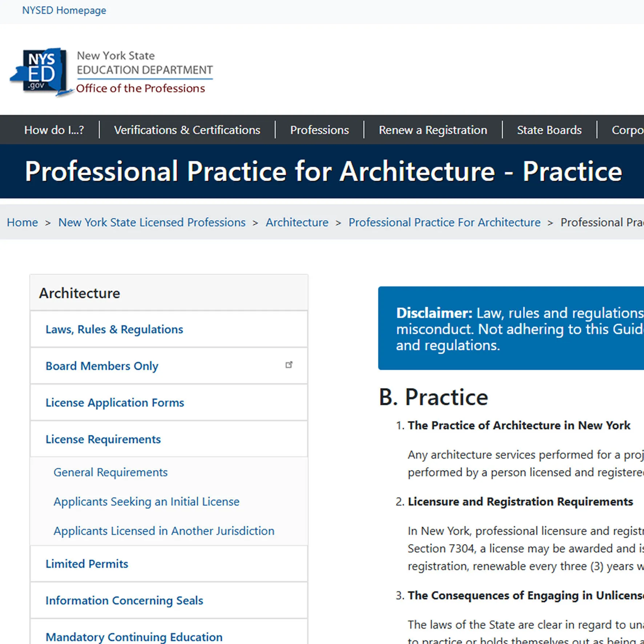Open License Application Forms sidebar link
The height and width of the screenshot is (644, 644).
(x=169, y=403)
